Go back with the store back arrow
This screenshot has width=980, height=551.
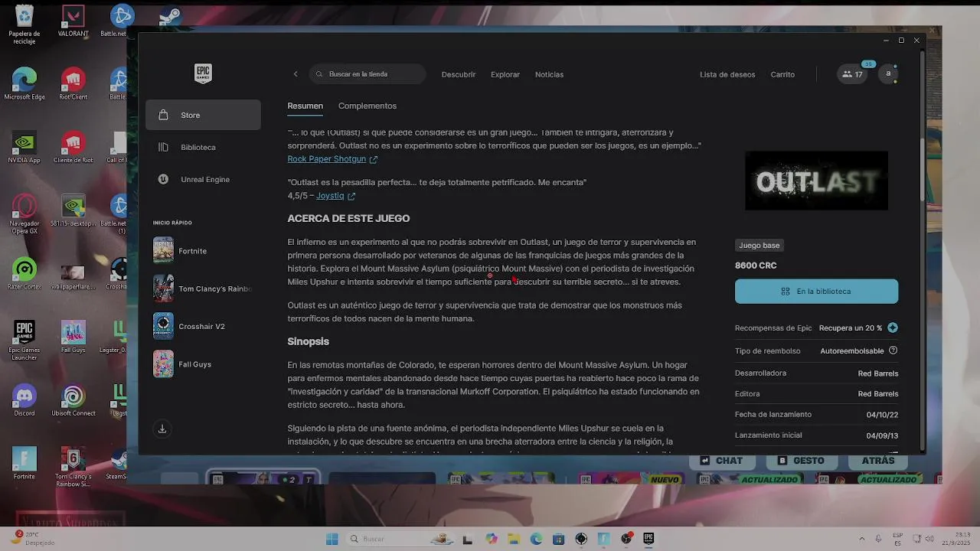[x=296, y=74]
